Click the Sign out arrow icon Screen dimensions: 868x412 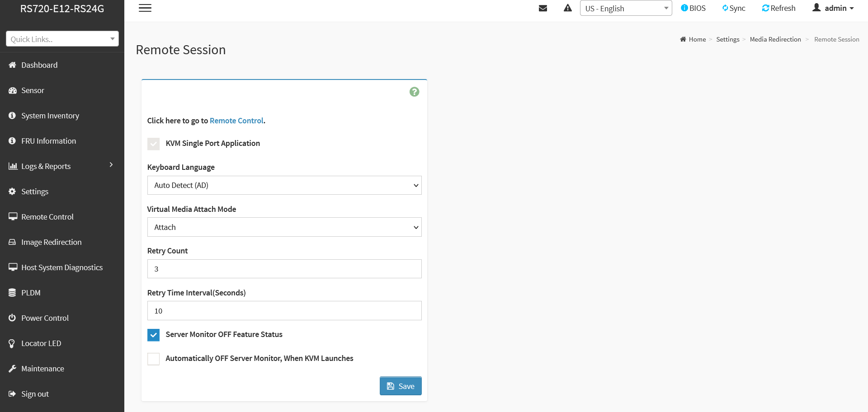click(x=12, y=394)
